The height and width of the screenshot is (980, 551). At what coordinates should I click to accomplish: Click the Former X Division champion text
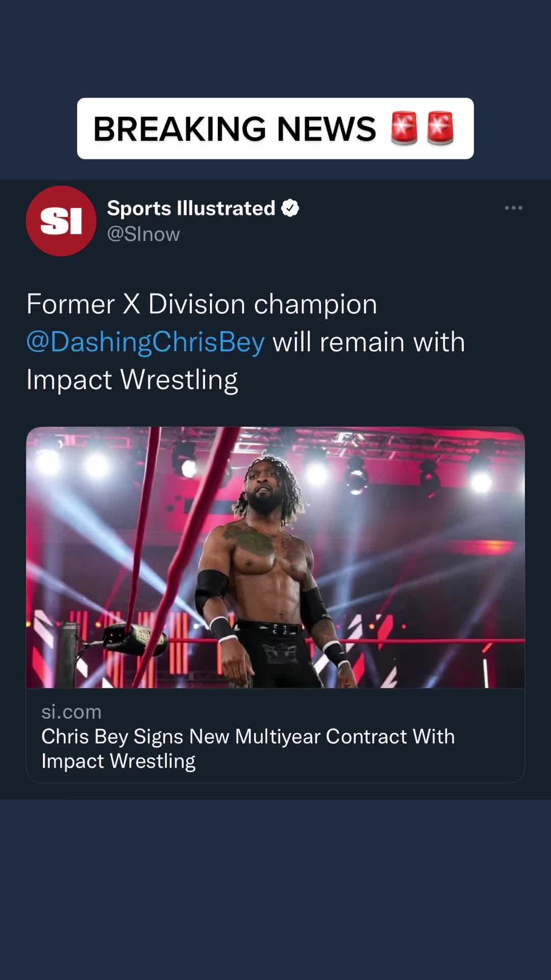point(202,304)
